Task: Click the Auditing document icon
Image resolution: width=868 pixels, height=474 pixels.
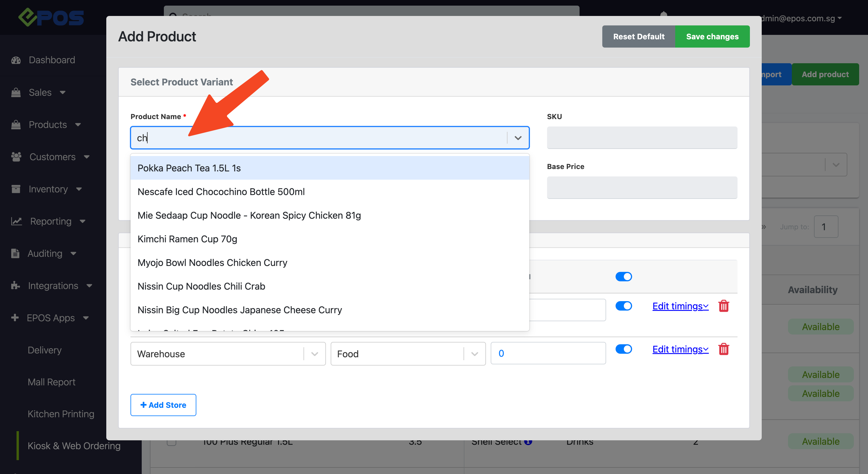Action: 15,253
